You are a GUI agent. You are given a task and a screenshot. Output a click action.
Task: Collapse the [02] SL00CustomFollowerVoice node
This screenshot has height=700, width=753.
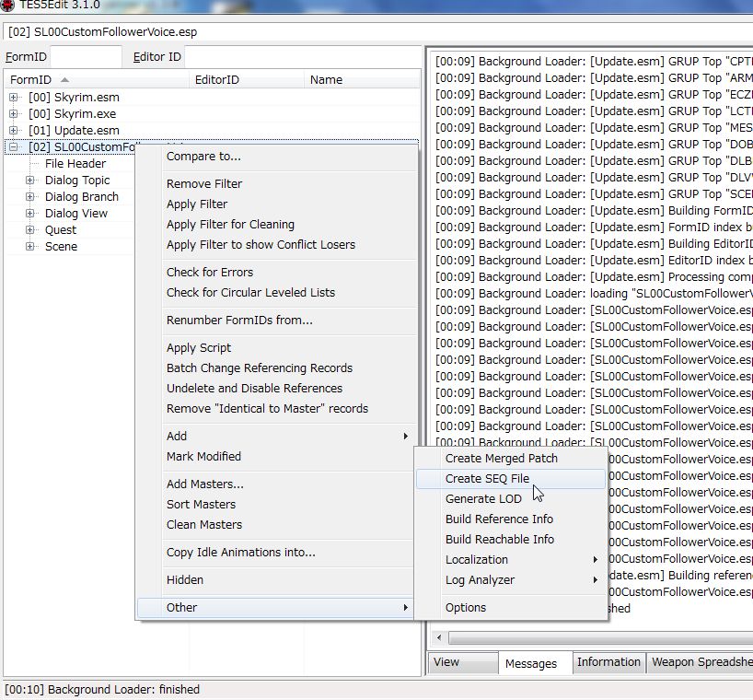14,147
